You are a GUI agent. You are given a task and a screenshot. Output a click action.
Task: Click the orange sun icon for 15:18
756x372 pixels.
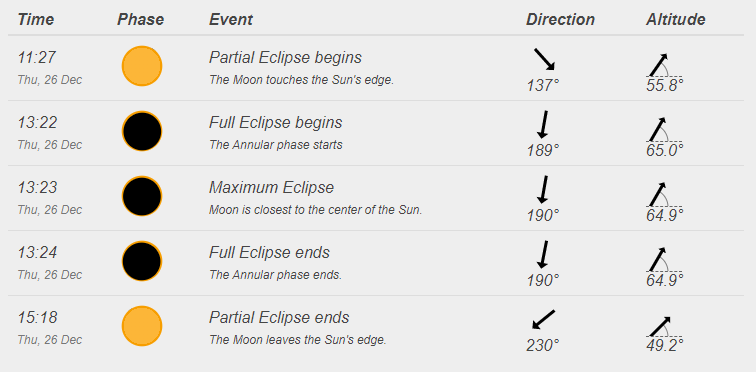click(142, 326)
